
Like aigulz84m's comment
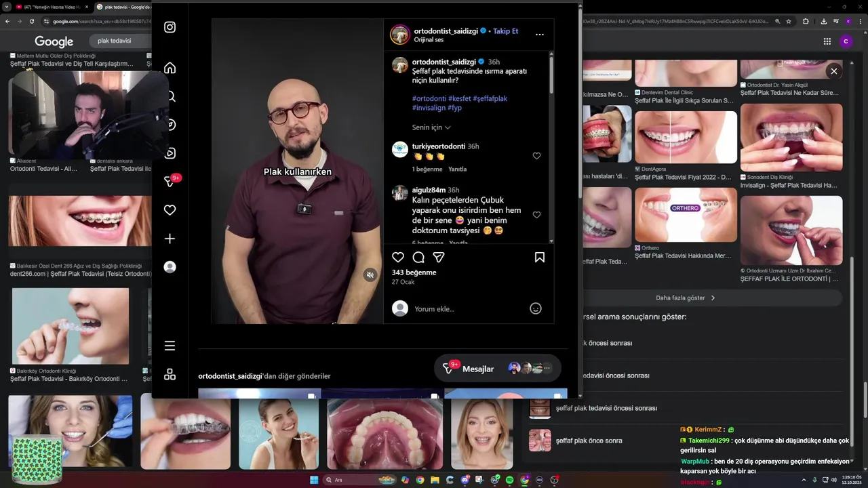[536, 215]
